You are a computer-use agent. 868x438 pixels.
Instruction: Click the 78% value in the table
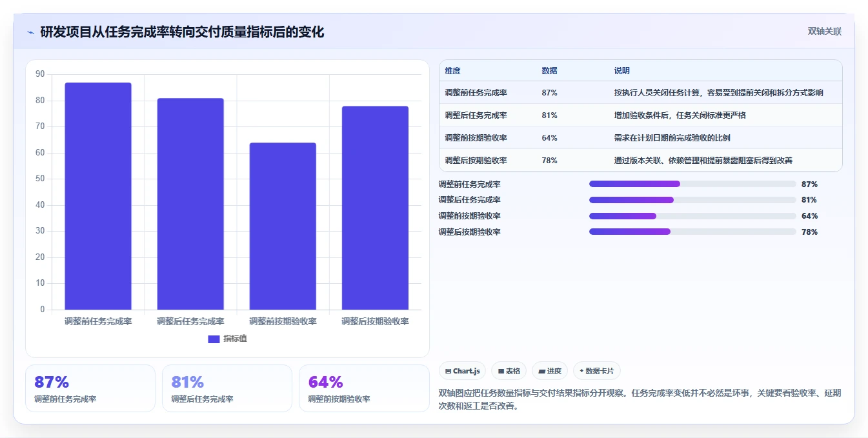point(550,161)
